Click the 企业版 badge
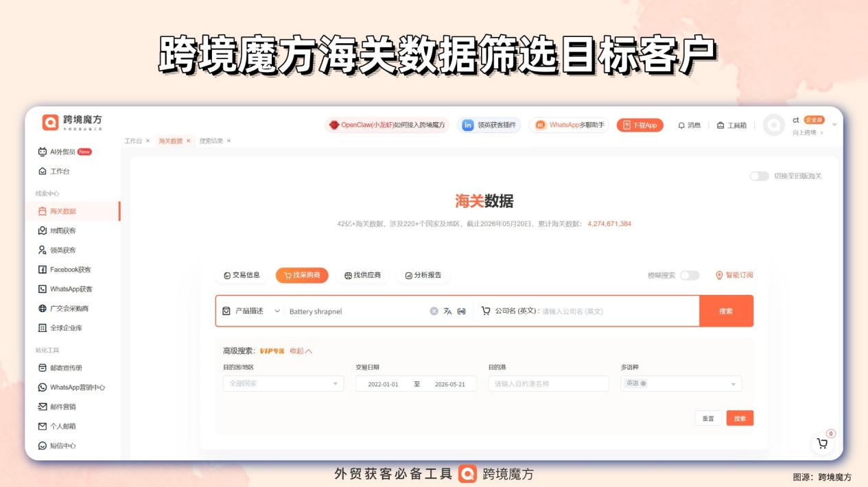Image resolution: width=868 pixels, height=487 pixels. click(814, 120)
